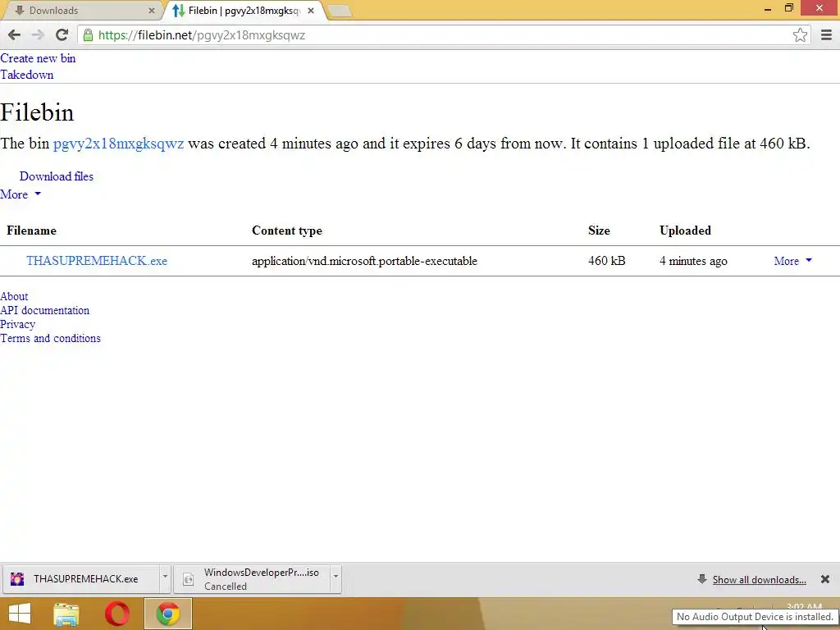The height and width of the screenshot is (630, 840).
Task: Click the Uploaded column header
Action: (685, 231)
